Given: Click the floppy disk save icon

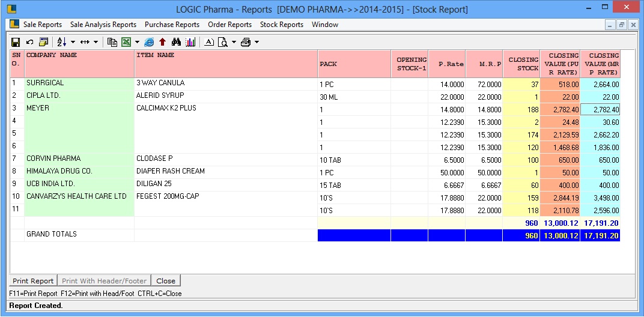Looking at the screenshot, I should click(x=16, y=42).
